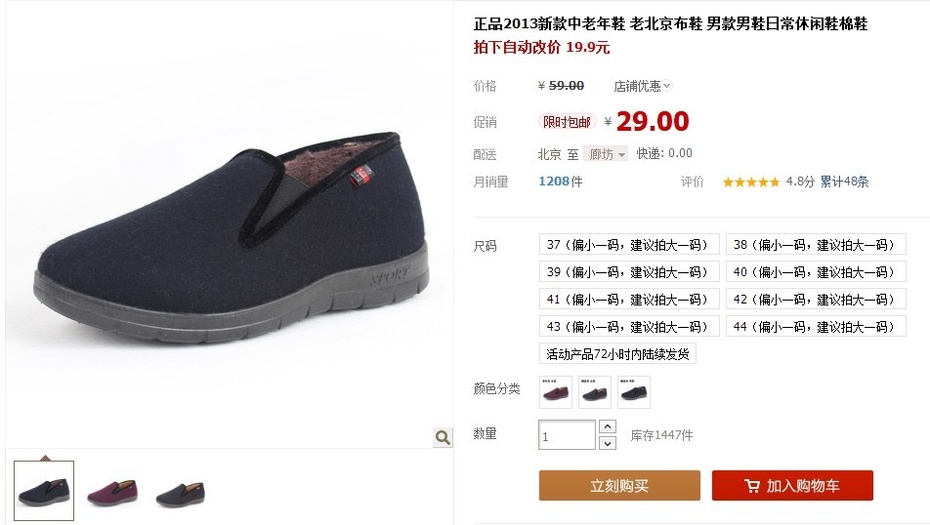Expand the 店铺优惠 dropdown
The height and width of the screenshot is (525, 930).
pyautogui.click(x=642, y=86)
